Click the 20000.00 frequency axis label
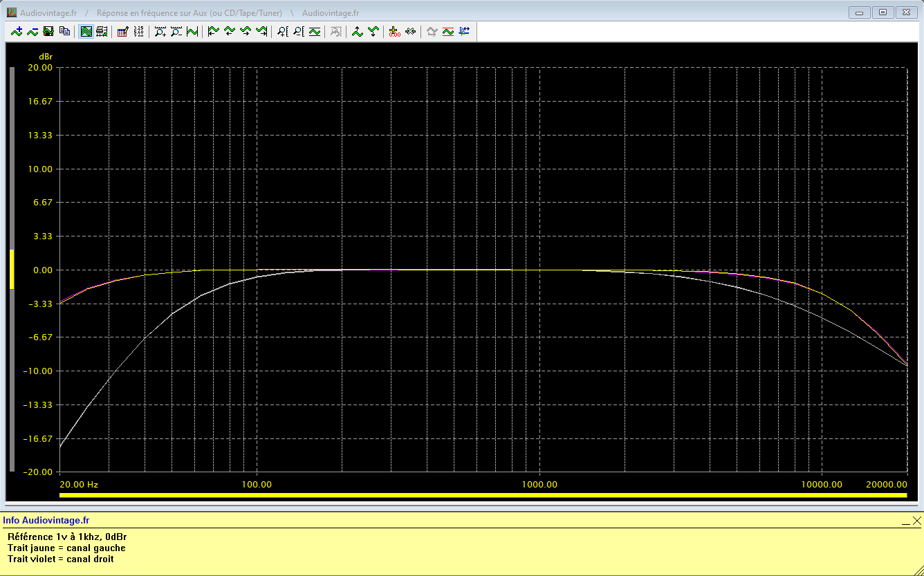This screenshot has height=576, width=924. 887,485
